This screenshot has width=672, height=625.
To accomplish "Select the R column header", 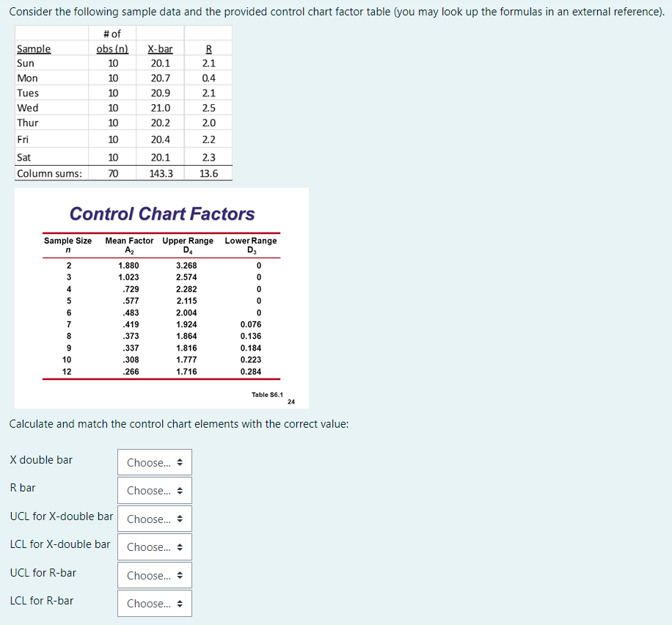I will pyautogui.click(x=208, y=48).
